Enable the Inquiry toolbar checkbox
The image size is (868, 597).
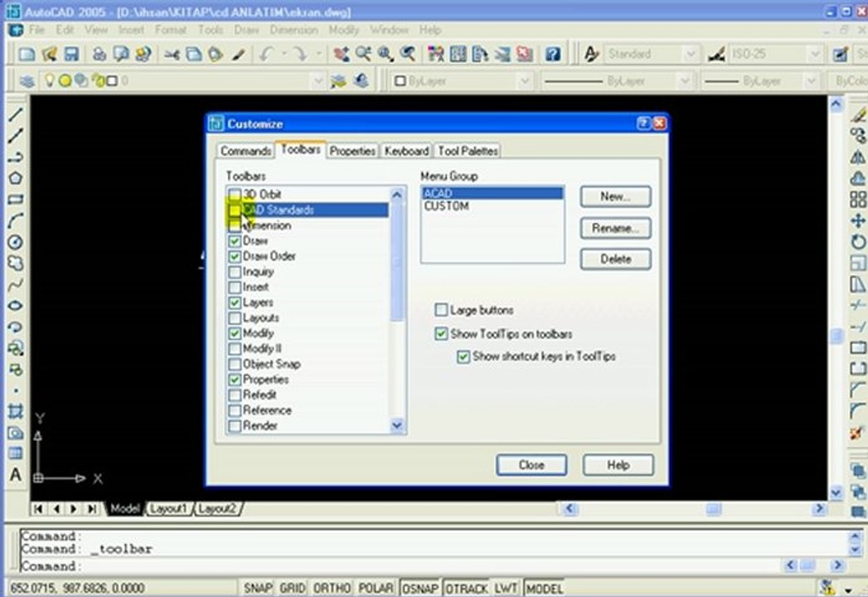235,272
